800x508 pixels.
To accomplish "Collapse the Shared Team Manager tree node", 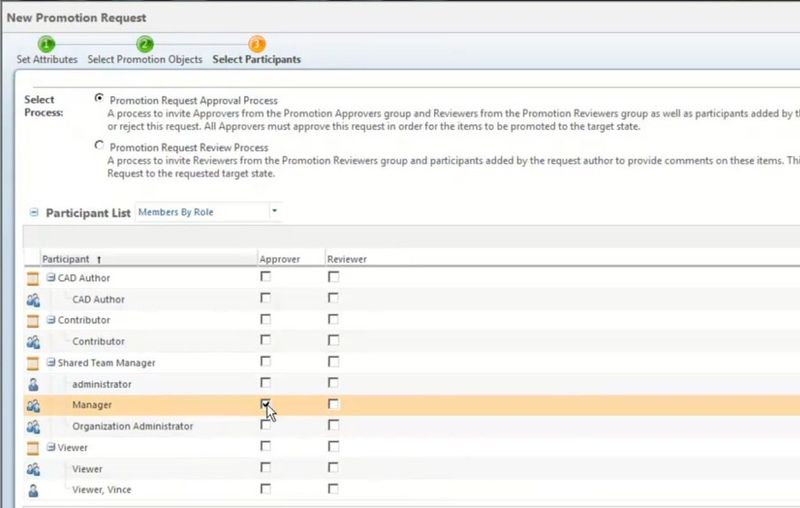I will click(x=51, y=362).
